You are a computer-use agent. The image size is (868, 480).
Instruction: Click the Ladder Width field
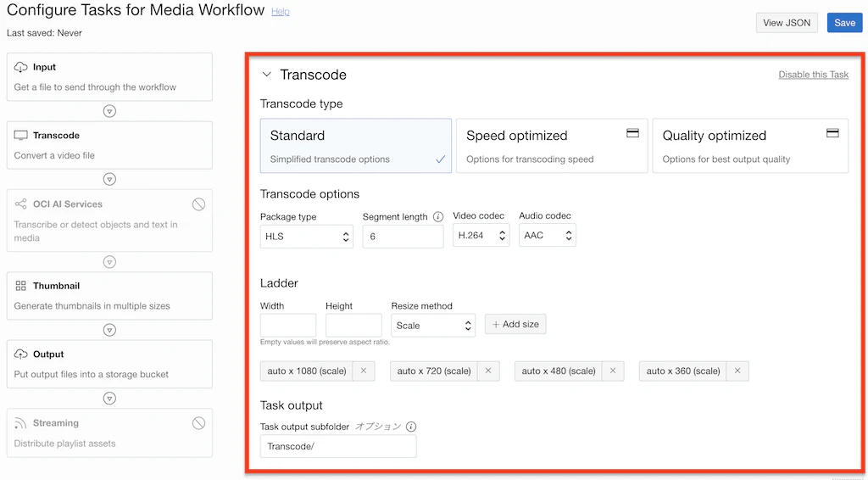coord(288,326)
